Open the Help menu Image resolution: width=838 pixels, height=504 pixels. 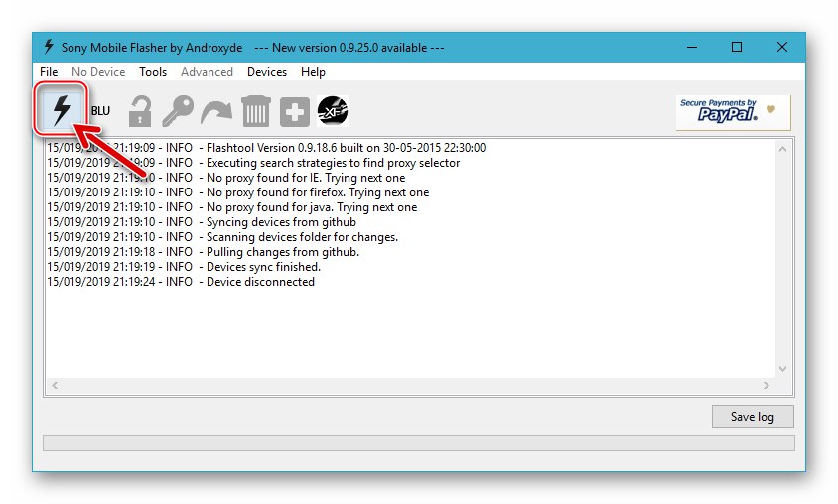[313, 72]
